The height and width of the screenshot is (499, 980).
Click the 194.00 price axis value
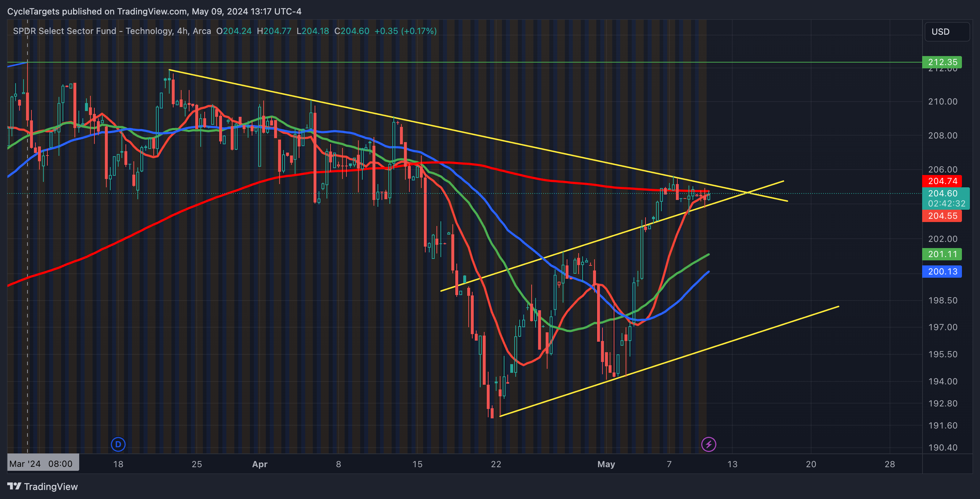[943, 381]
